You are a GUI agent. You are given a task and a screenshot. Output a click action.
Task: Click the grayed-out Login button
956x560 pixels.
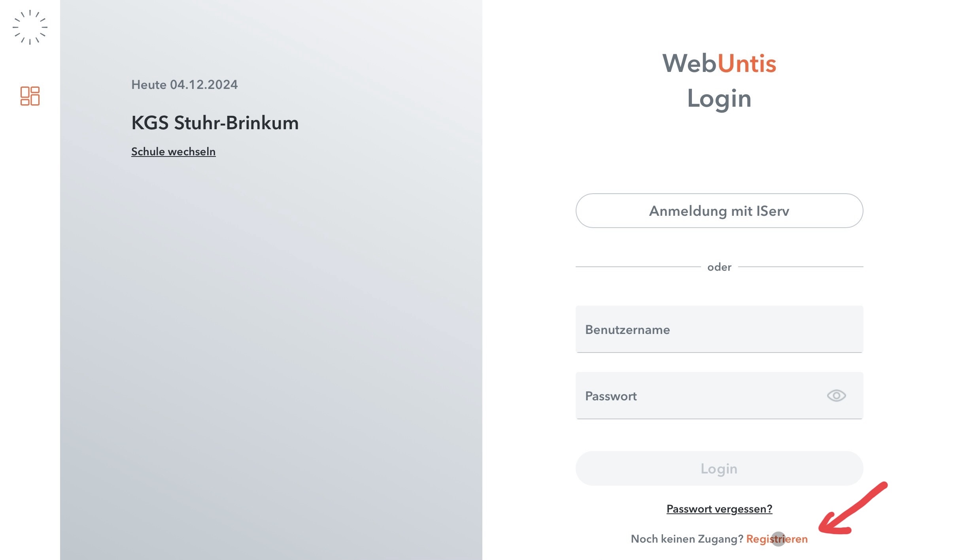(x=719, y=468)
